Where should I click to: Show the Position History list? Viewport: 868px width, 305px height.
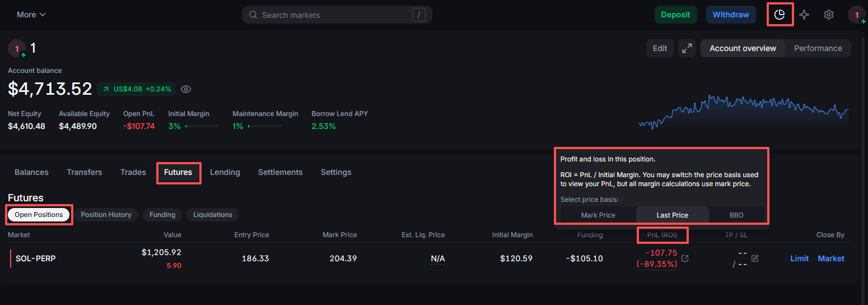(106, 215)
